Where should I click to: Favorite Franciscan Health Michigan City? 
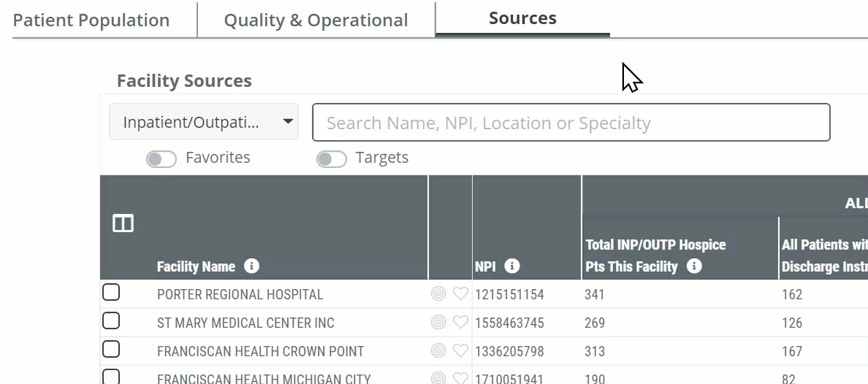460,378
